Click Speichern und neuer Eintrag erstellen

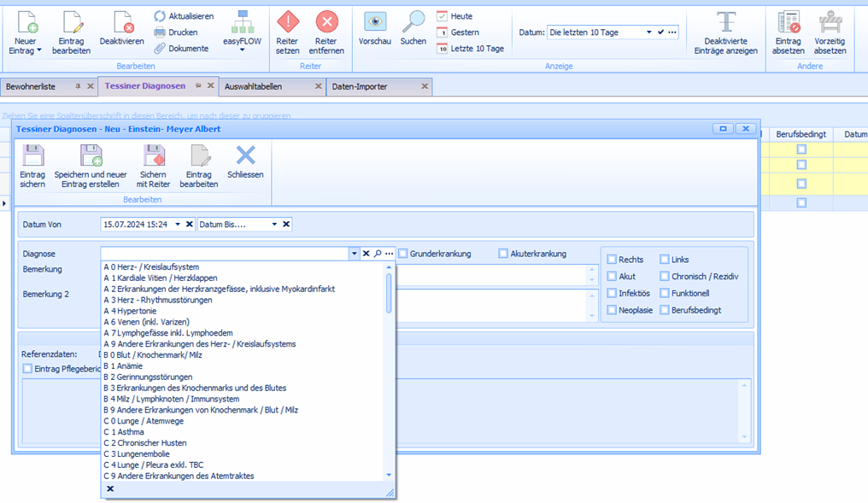click(91, 157)
